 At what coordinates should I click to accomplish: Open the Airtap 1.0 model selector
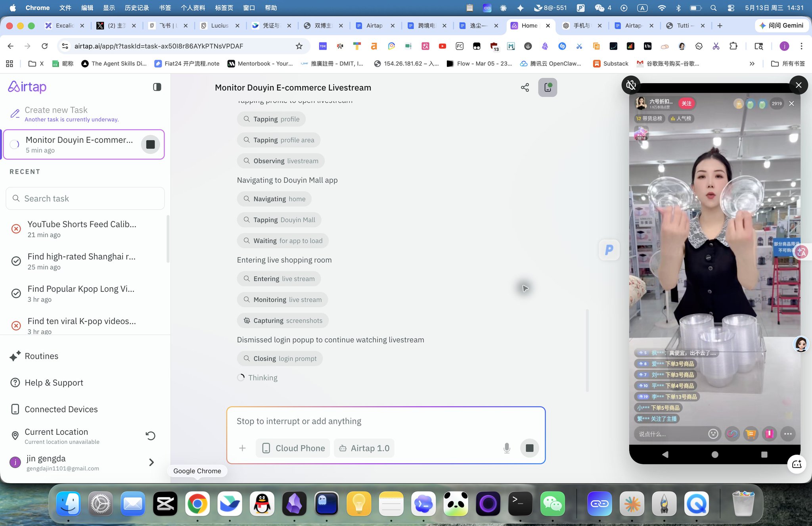[364, 448]
